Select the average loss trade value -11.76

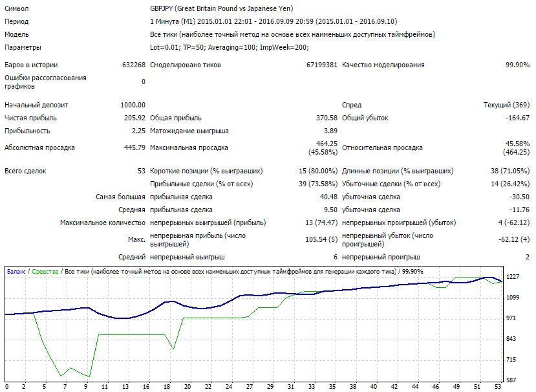(520, 210)
